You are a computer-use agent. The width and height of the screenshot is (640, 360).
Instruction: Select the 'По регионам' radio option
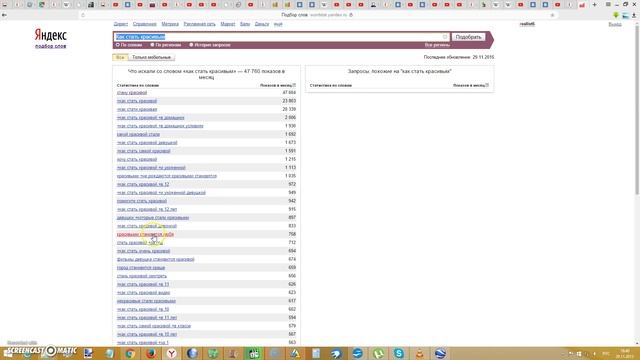[x=152, y=45]
